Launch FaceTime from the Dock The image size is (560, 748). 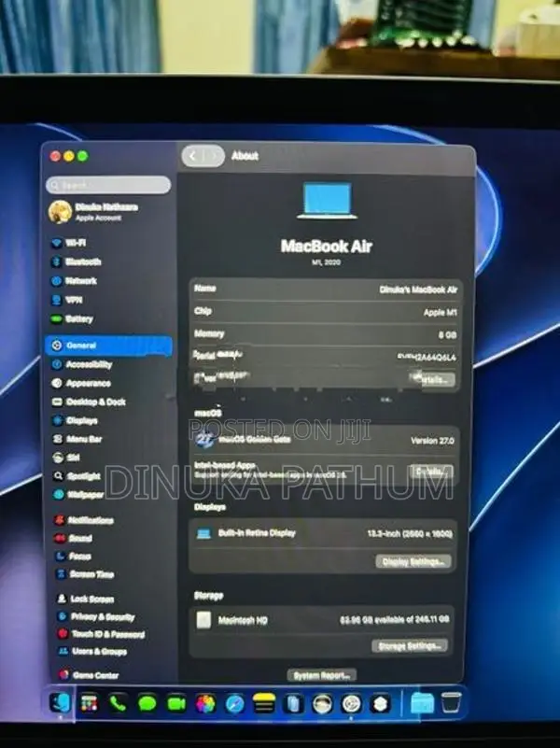pos(176,704)
